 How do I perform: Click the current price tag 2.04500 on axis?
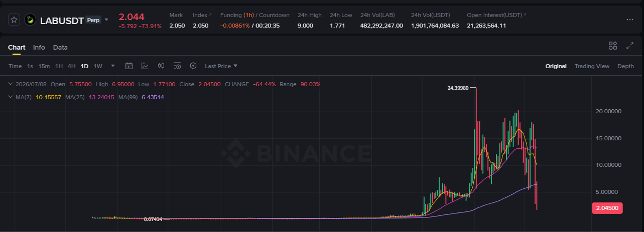(608, 207)
